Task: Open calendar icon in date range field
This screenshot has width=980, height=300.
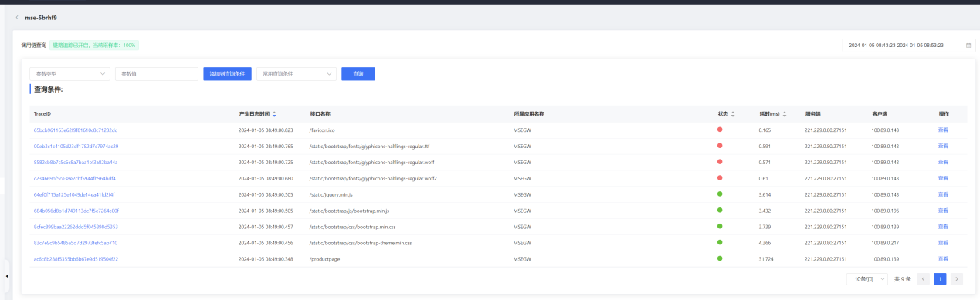Action: (x=968, y=46)
